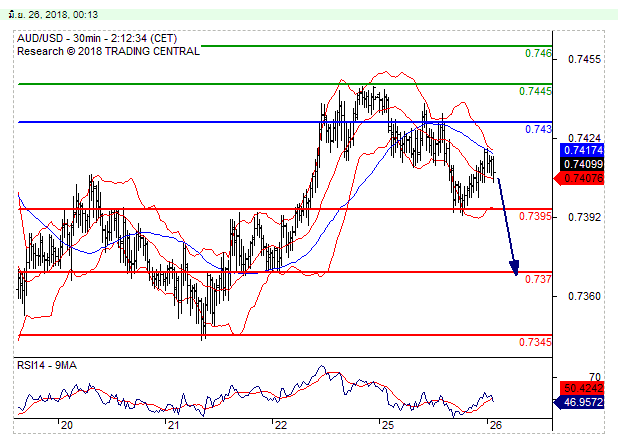Click the red 0.7345 support label
This screenshot has width=618, height=445.
(535, 342)
